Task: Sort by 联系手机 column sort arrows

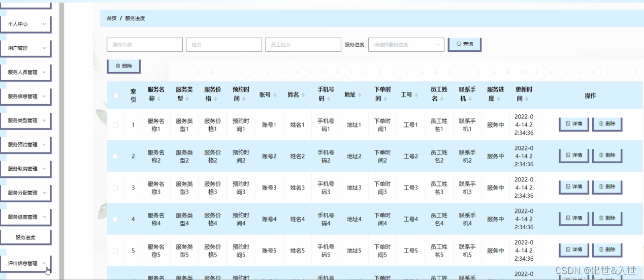Action: point(470,99)
